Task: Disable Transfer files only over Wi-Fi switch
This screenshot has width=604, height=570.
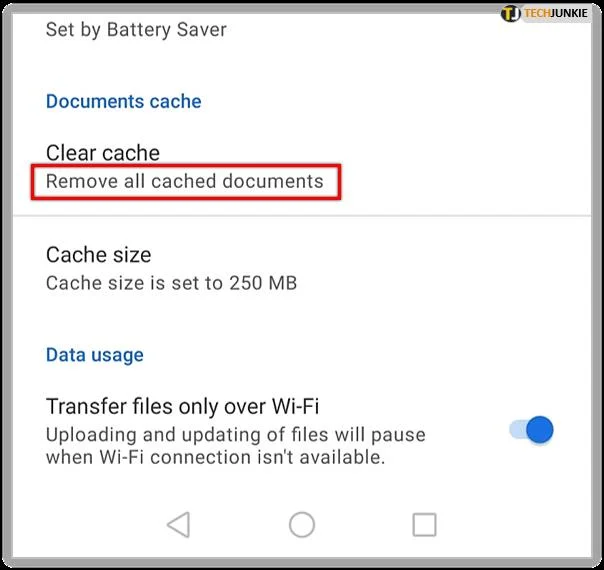Action: coord(531,430)
